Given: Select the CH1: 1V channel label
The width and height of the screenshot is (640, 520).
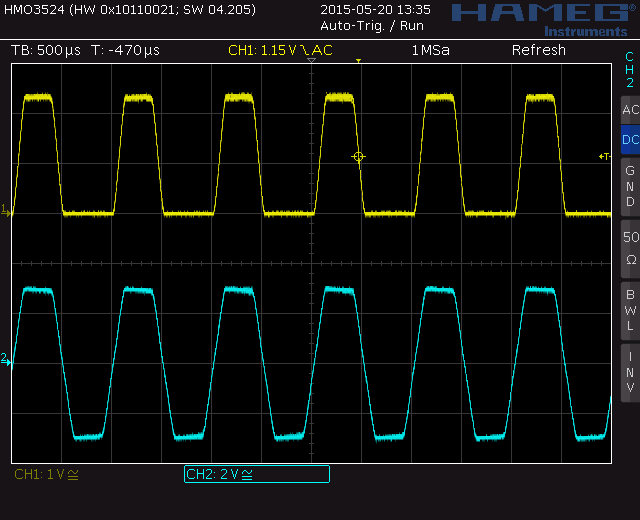Looking at the screenshot, I should click(x=46, y=474).
